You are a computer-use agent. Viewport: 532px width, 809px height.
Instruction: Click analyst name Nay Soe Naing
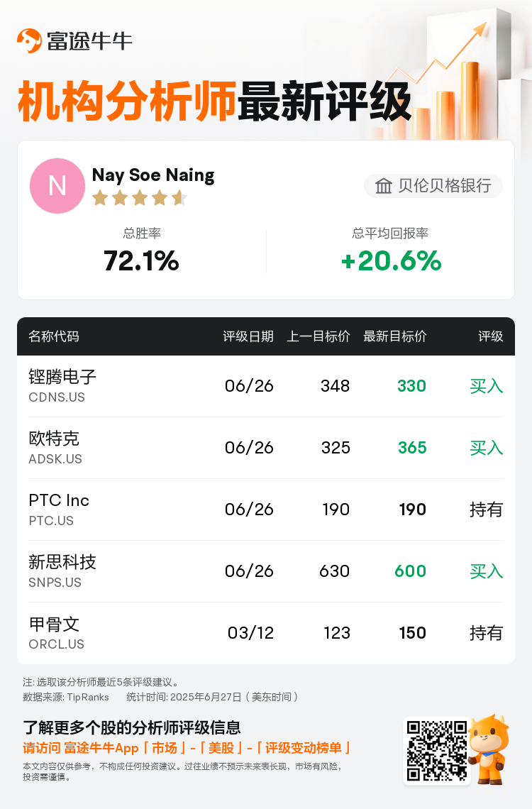coord(153,175)
